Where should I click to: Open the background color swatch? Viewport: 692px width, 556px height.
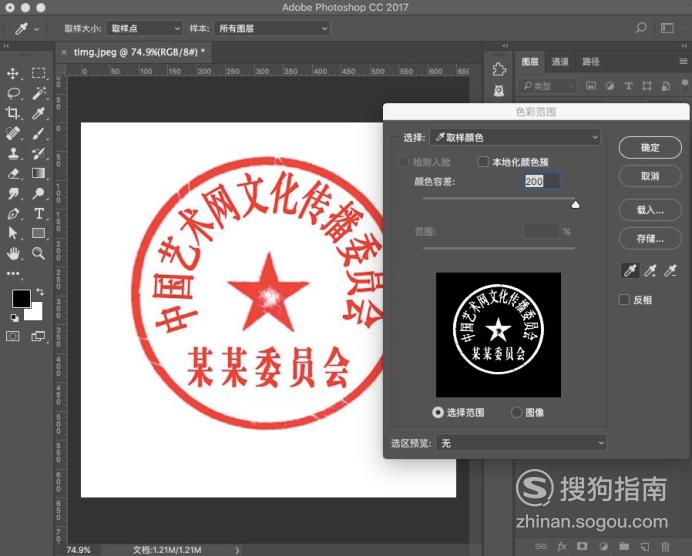click(x=35, y=312)
